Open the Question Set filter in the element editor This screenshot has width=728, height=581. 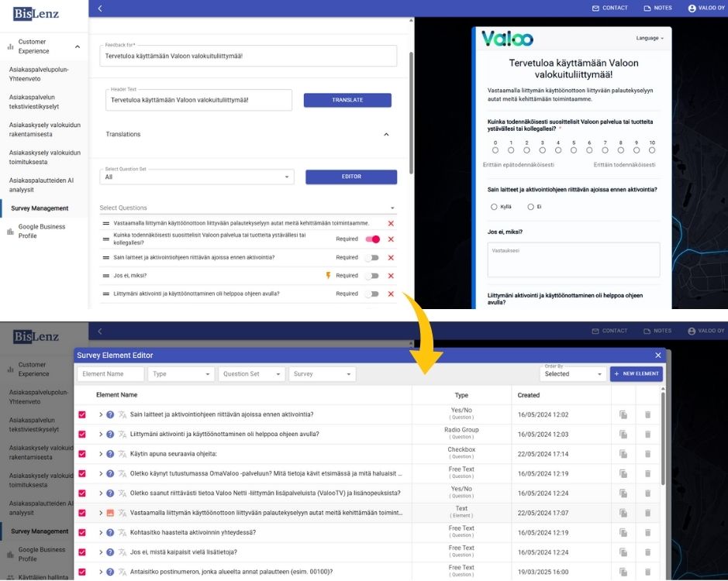tap(251, 374)
